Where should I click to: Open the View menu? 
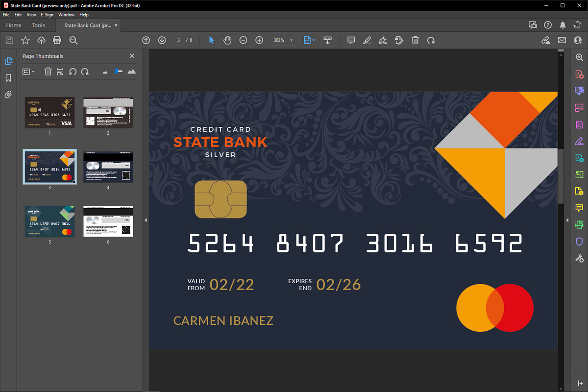[x=31, y=15]
